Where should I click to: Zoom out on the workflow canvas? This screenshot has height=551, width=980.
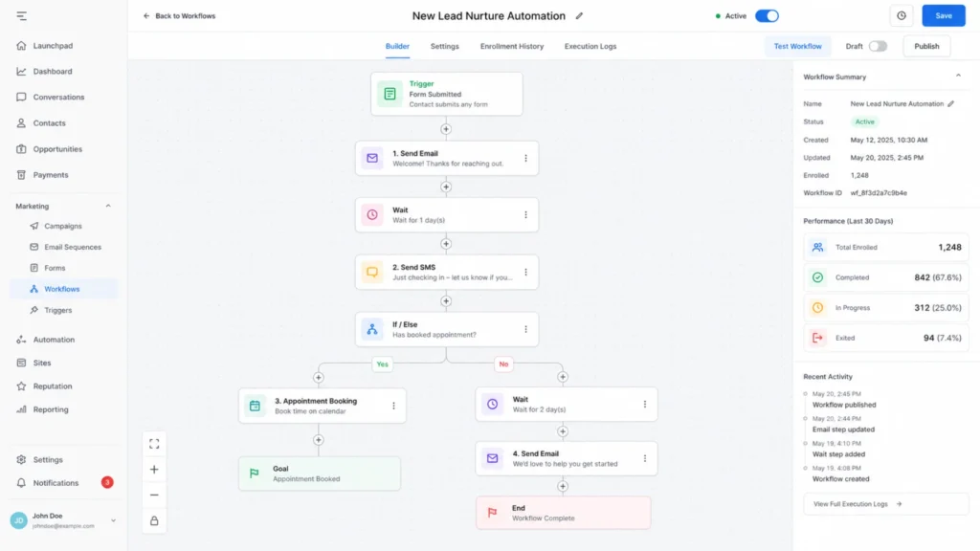tap(154, 495)
